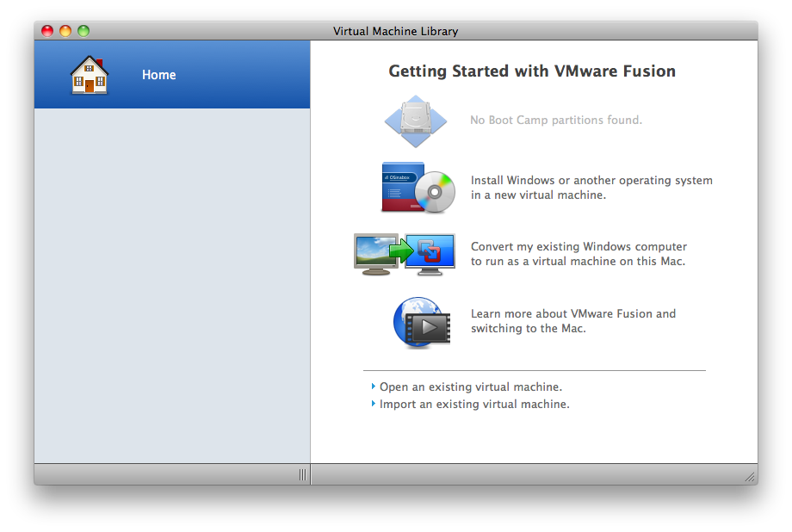This screenshot has width=792, height=532.
Task: Click the sidebar splitter grip handle
Action: coord(302,474)
